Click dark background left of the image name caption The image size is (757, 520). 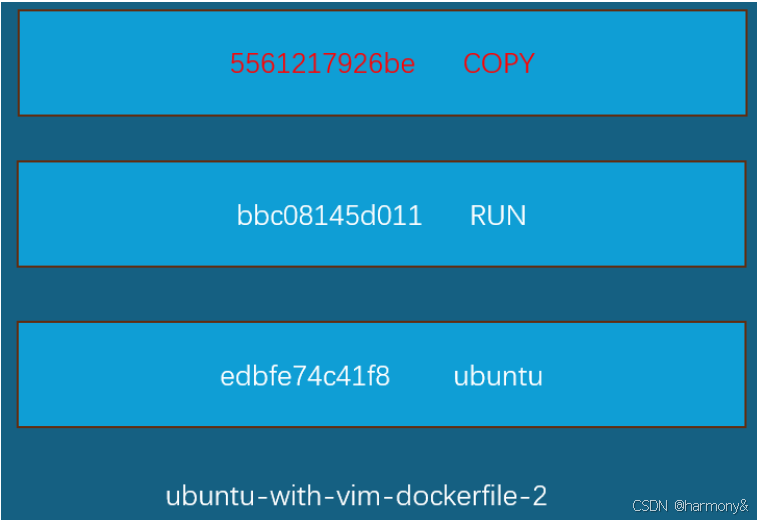coord(83,496)
